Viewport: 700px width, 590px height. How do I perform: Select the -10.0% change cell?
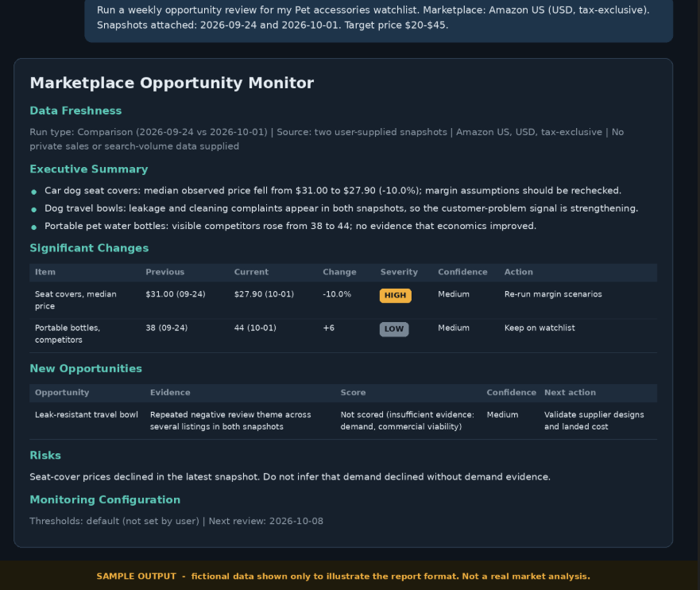(x=337, y=294)
